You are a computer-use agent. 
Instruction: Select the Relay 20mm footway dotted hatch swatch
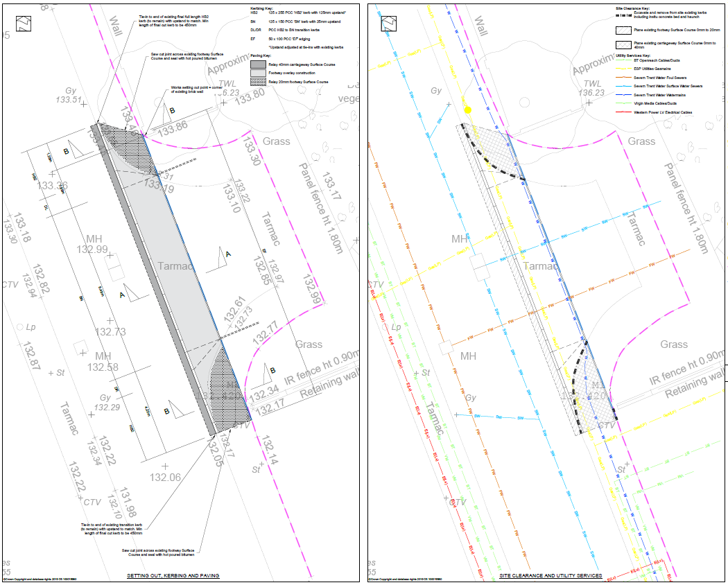click(259, 82)
